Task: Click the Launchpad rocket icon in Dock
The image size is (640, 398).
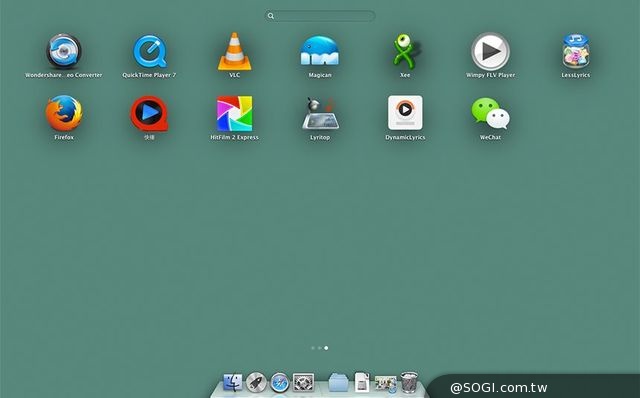Action: click(256, 383)
